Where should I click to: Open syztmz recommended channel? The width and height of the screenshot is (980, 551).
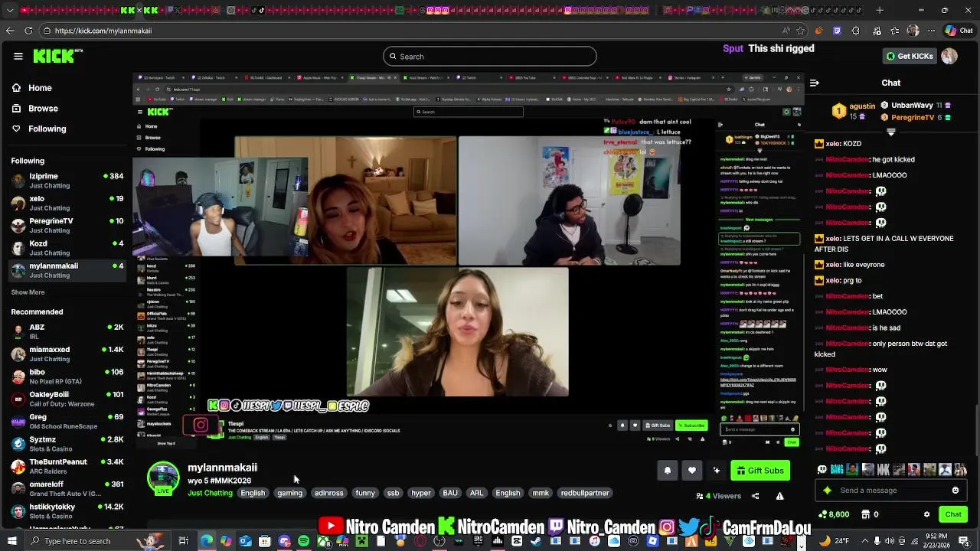[66, 444]
